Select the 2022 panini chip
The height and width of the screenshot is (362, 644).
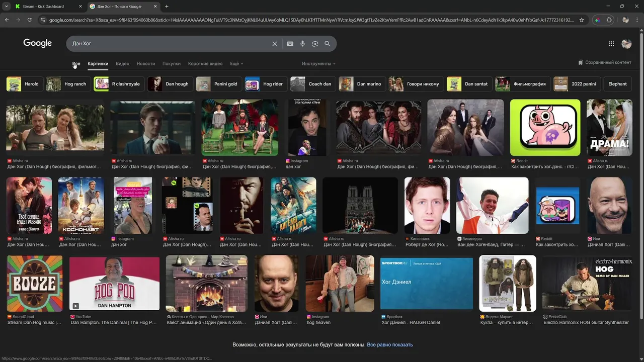coord(577,84)
